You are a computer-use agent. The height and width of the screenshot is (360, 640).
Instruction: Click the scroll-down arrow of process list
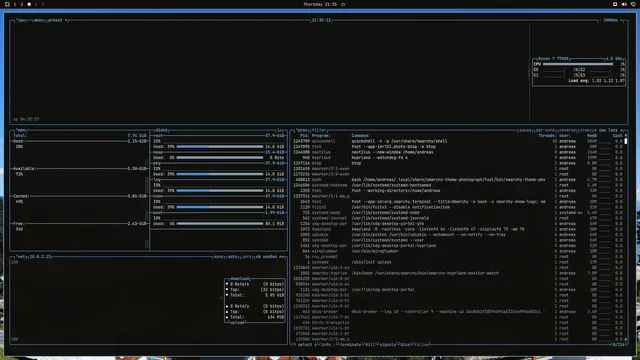point(626,339)
